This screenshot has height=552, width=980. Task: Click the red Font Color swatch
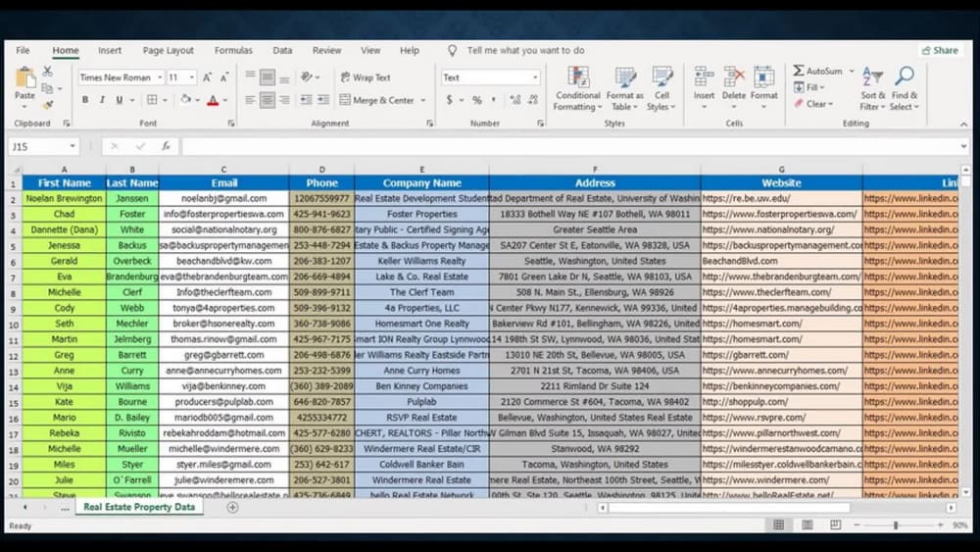213,100
